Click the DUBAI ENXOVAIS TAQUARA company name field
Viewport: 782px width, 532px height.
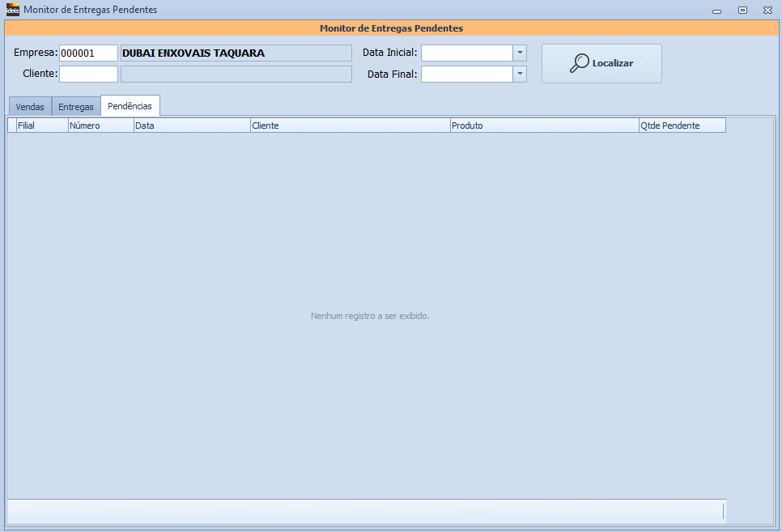pos(236,53)
